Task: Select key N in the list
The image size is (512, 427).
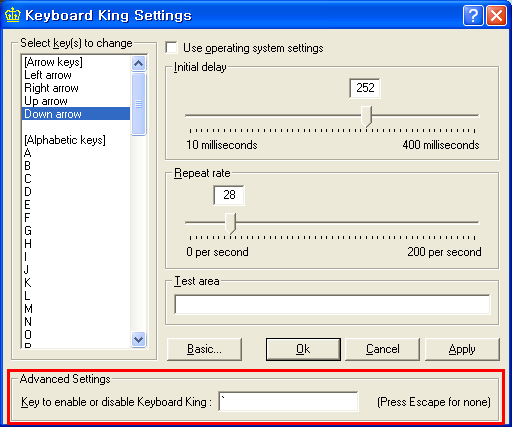Action: pos(76,322)
